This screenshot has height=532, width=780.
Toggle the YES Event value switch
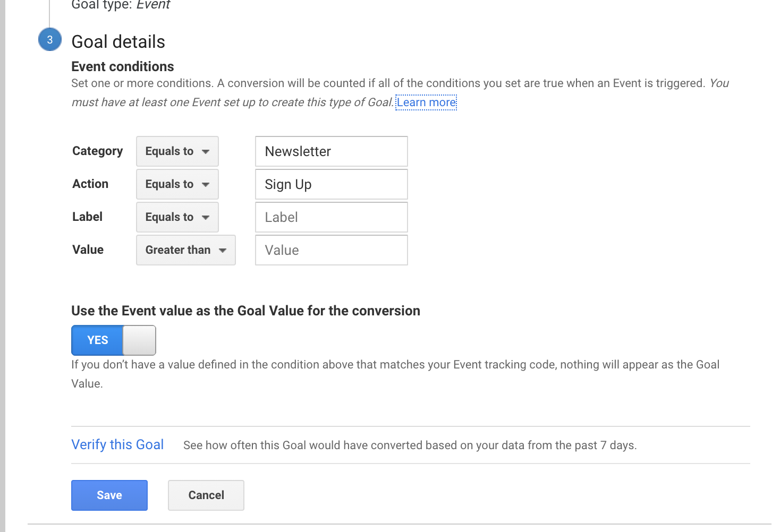[x=113, y=340]
